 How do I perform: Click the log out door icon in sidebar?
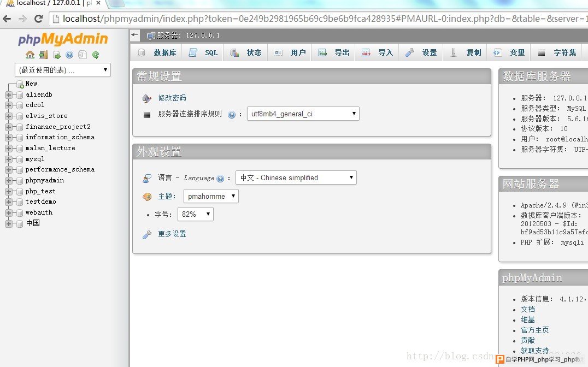(44, 55)
